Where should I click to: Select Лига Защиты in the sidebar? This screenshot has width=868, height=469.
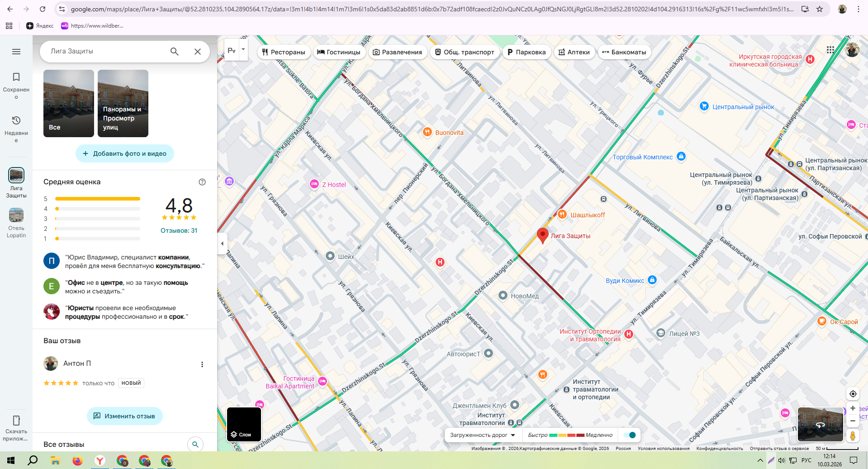[16, 183]
